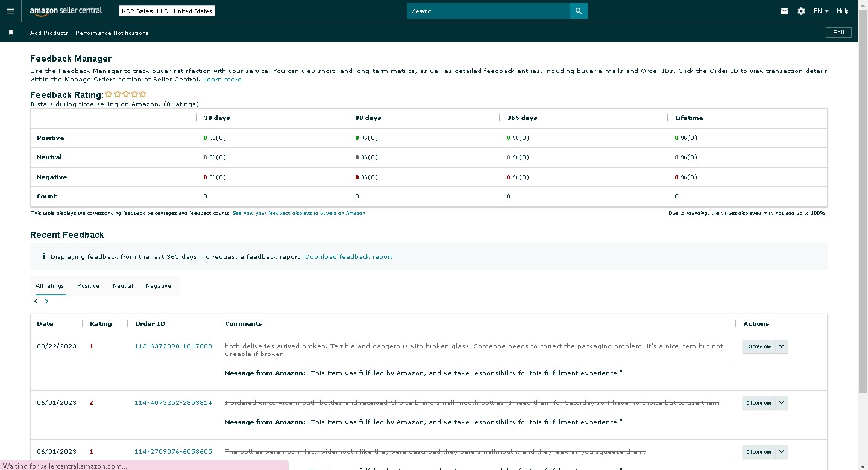Open the settings gear icon
Viewport: 868px width, 470px height.
(801, 11)
